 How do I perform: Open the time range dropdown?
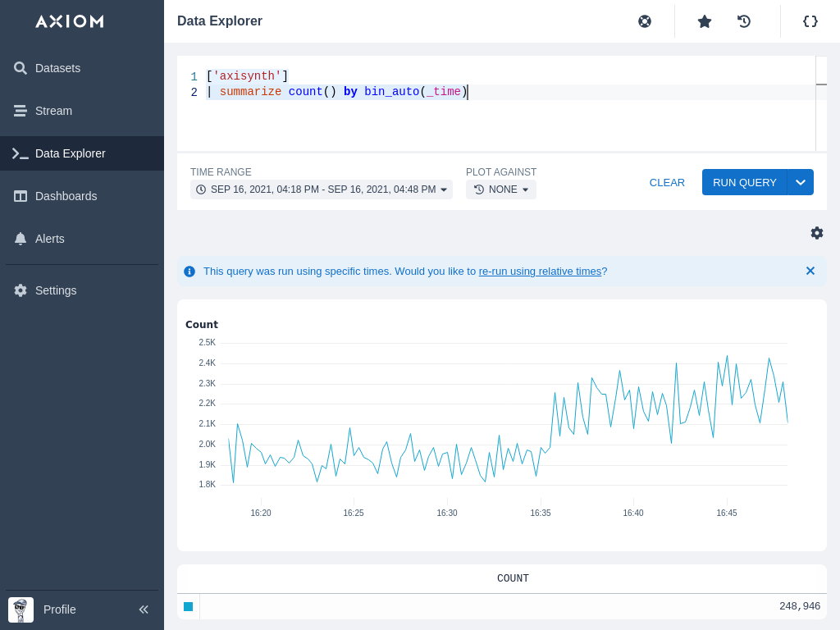[x=322, y=189]
